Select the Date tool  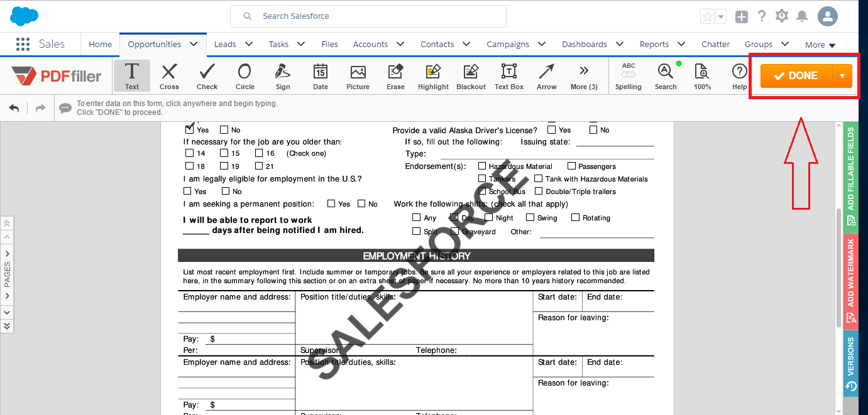321,76
